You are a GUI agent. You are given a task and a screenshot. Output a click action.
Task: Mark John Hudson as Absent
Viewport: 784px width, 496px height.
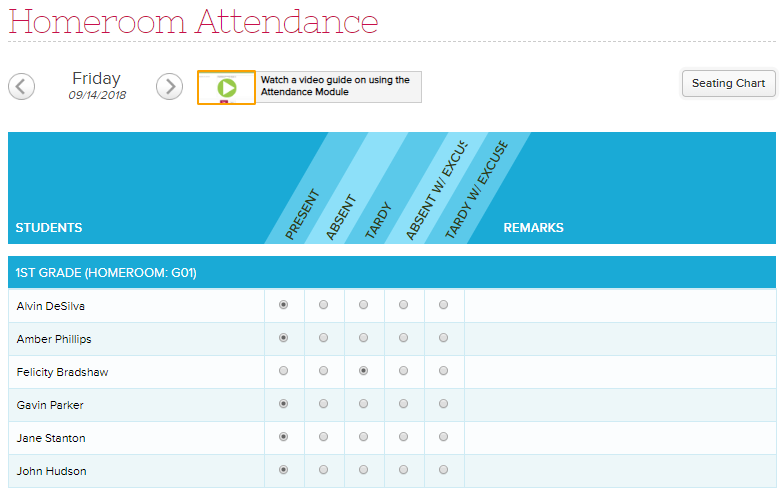click(324, 470)
